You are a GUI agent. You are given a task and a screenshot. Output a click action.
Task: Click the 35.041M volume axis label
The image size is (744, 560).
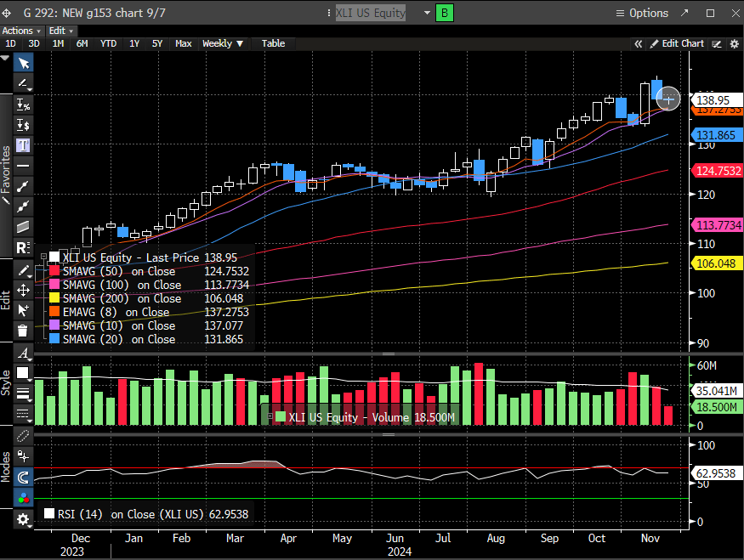tap(716, 391)
